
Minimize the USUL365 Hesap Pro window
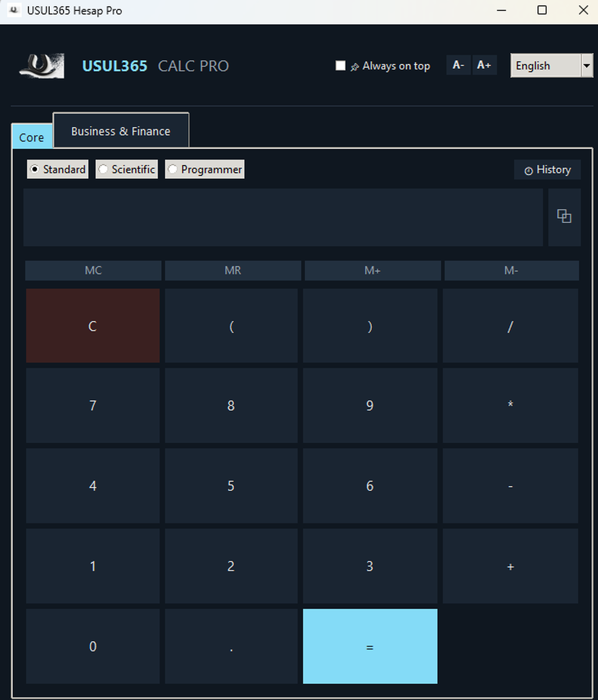(502, 10)
